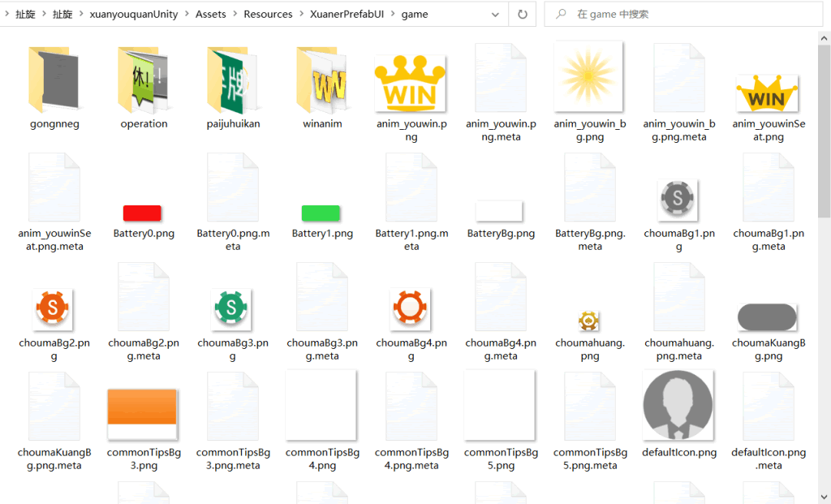Navigate to Assets in the breadcrumb path

pyautogui.click(x=211, y=15)
